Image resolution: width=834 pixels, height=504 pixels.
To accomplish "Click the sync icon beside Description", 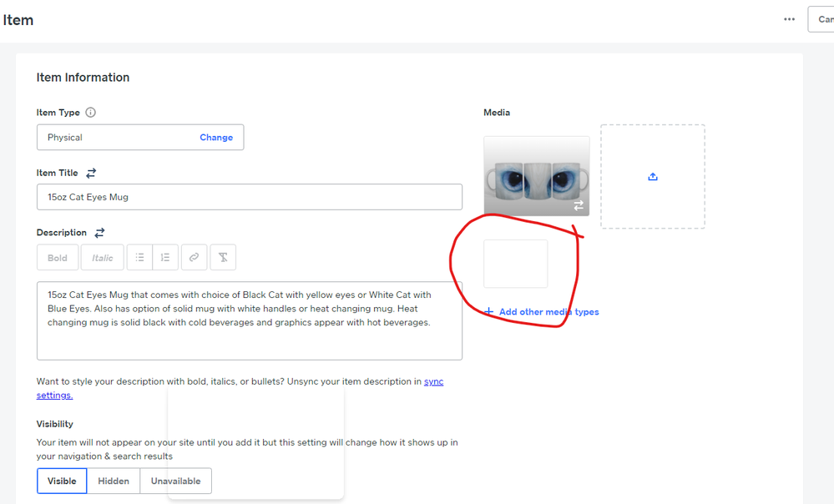I will [99, 232].
